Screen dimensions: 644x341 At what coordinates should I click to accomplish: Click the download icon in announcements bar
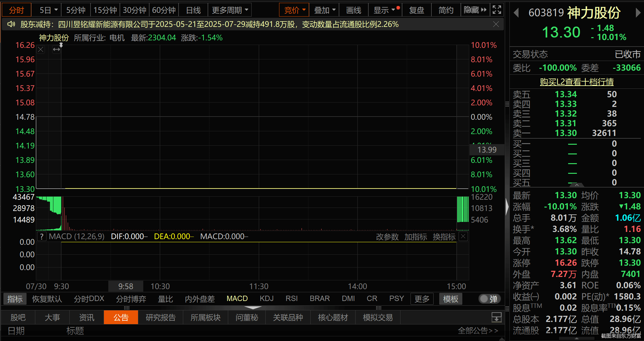click(497, 318)
